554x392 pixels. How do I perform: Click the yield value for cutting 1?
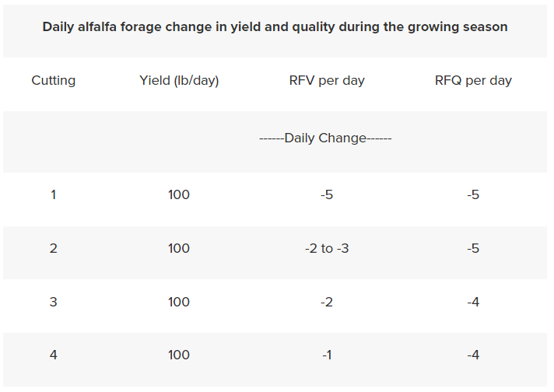[179, 194]
